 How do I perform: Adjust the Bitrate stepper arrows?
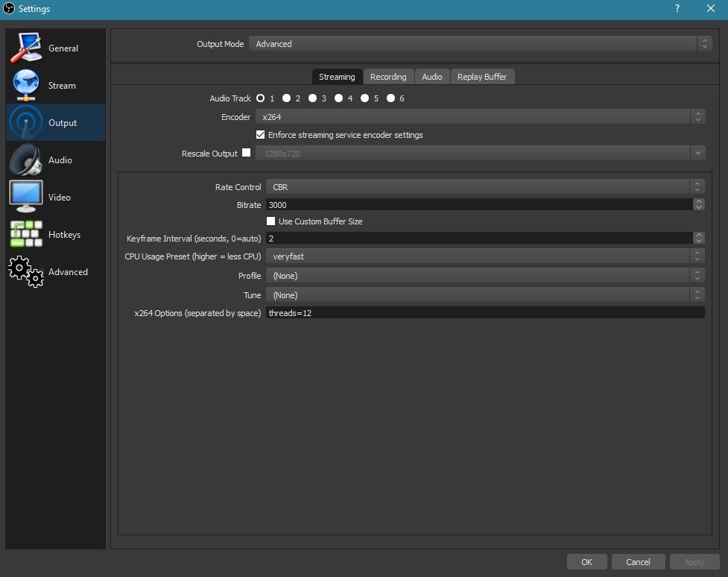tap(698, 204)
